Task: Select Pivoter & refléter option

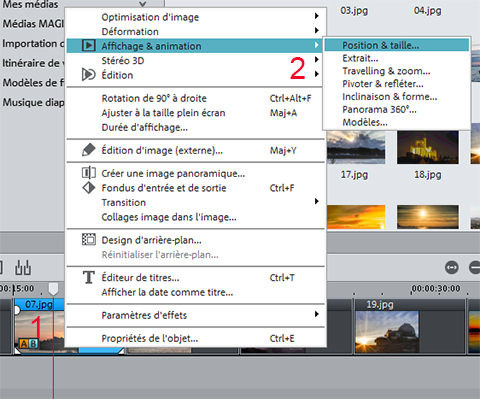Action: tap(397, 84)
